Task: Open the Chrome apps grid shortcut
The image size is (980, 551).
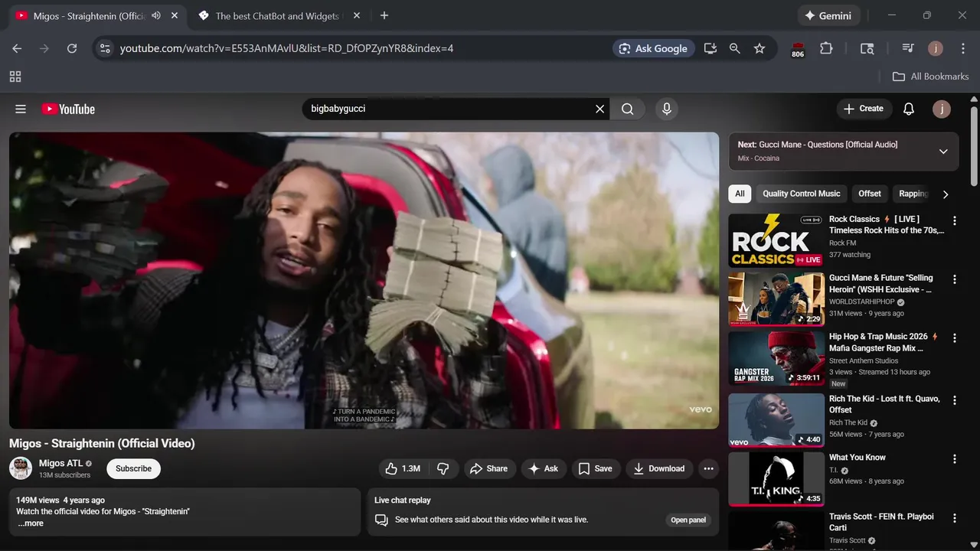Action: pyautogui.click(x=15, y=77)
